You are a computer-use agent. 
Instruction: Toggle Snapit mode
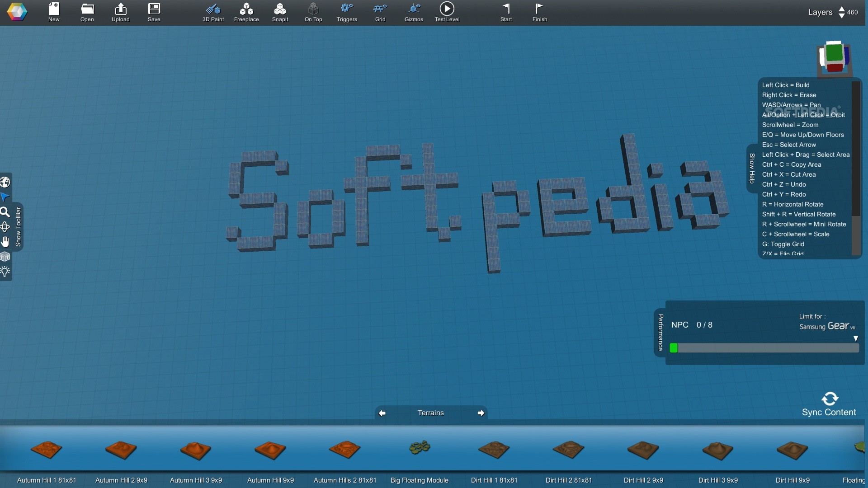280,12
